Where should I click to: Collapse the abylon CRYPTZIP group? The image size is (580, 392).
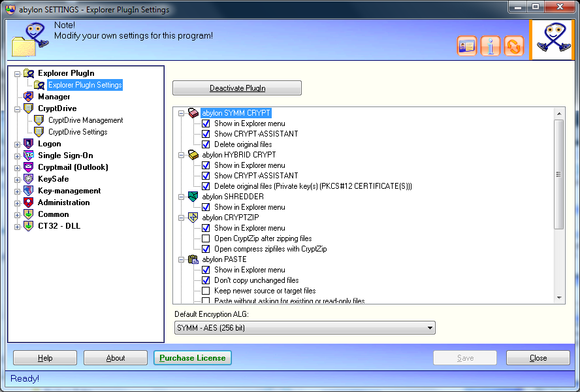tap(182, 218)
